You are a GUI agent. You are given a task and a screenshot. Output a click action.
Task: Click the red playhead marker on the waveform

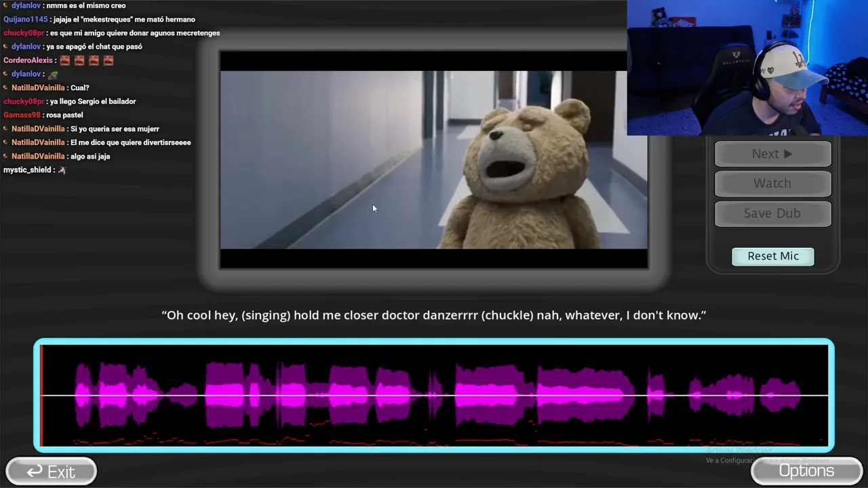point(41,395)
